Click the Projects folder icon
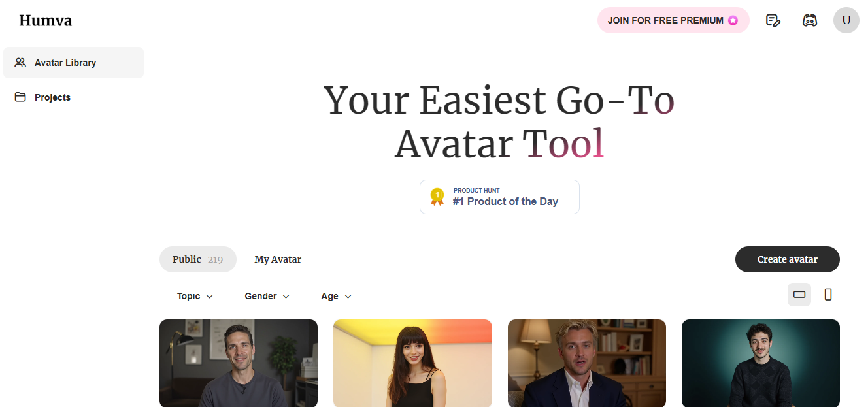The width and height of the screenshot is (868, 407). (x=20, y=97)
